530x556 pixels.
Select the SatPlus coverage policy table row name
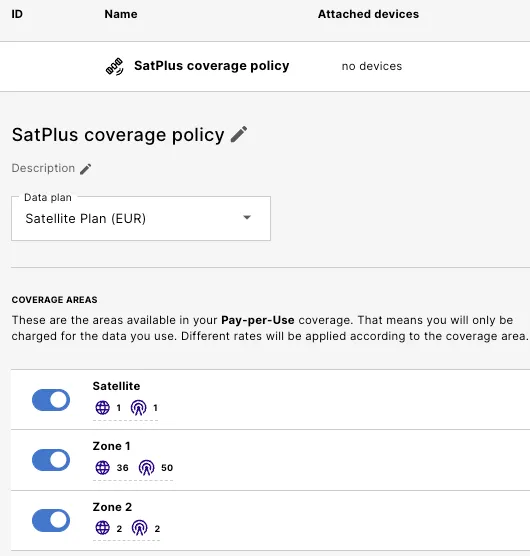click(212, 66)
